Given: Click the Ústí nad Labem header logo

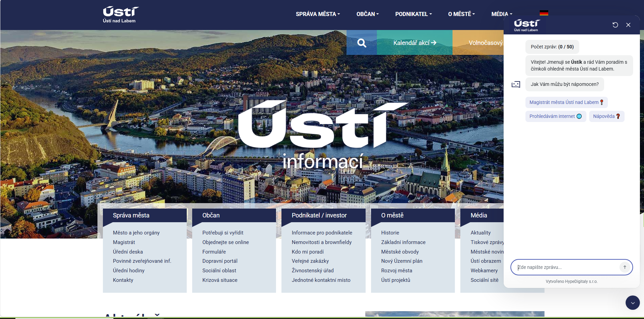Looking at the screenshot, I should point(120,15).
